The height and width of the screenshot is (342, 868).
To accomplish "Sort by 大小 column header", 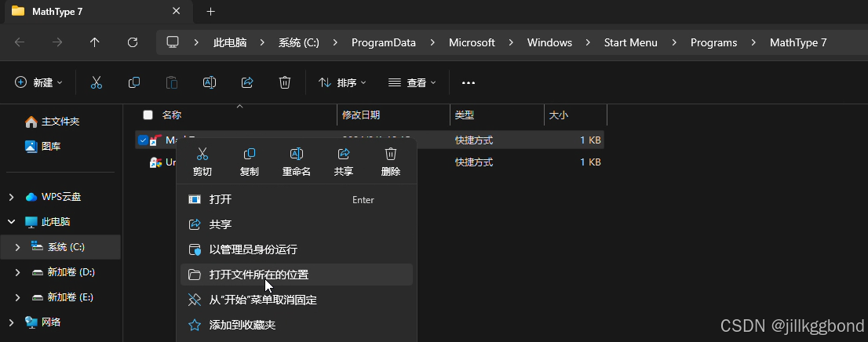I will 576,115.
